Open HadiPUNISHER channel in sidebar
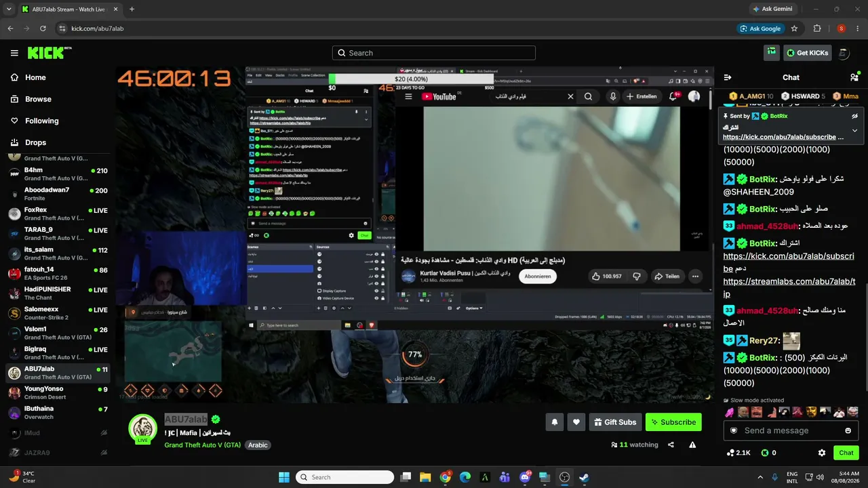 (x=57, y=293)
